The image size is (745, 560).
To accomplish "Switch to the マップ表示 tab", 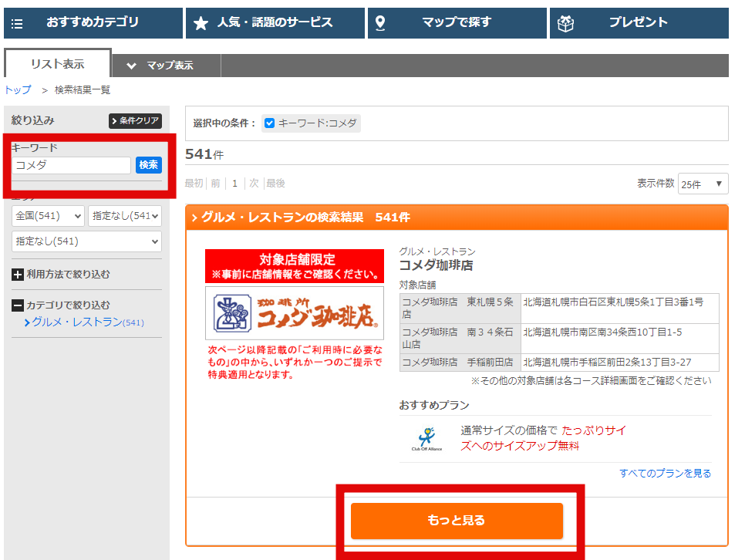I will tap(167, 66).
